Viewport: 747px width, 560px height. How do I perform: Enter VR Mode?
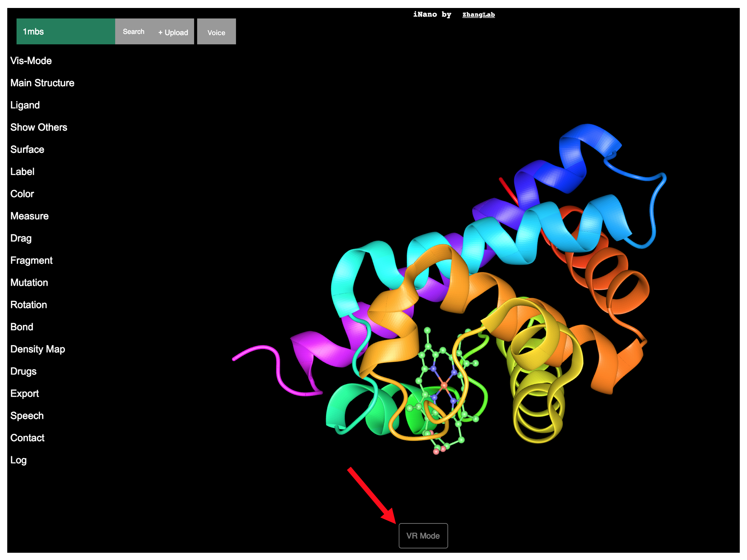423,535
